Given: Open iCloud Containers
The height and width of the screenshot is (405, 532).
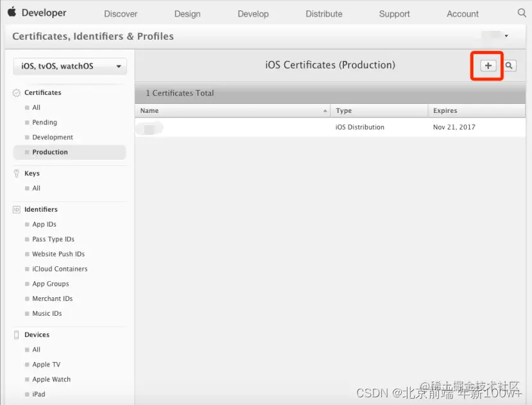Looking at the screenshot, I should [60, 269].
